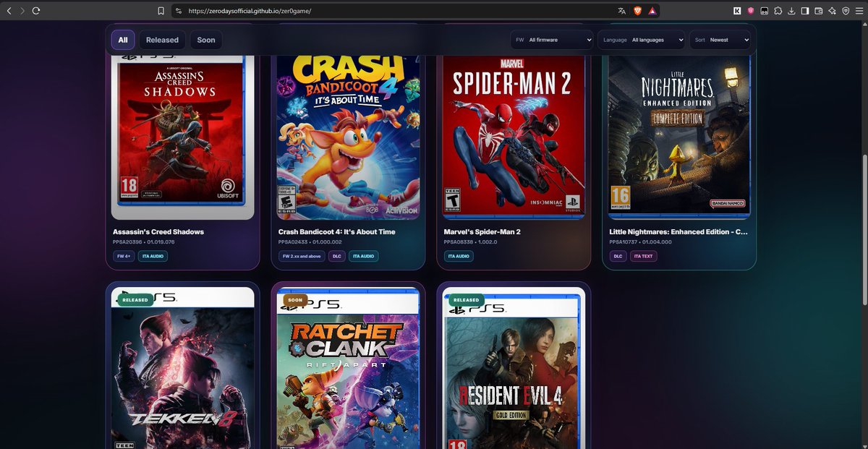Open Brave Shields lion icon

click(637, 11)
